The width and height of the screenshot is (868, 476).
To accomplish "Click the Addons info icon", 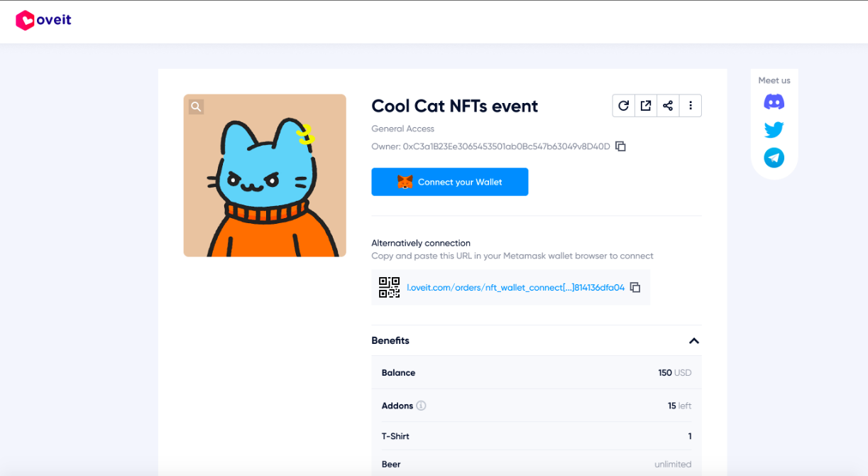I will pos(421,406).
